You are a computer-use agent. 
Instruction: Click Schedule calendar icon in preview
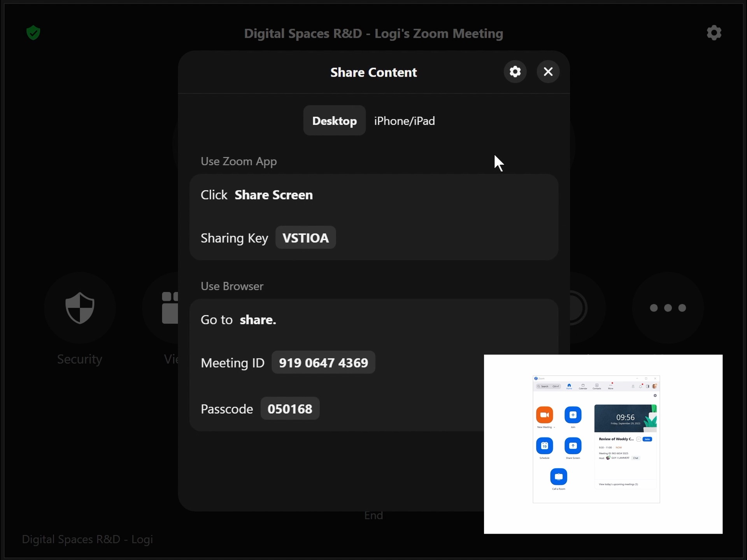pos(544,446)
